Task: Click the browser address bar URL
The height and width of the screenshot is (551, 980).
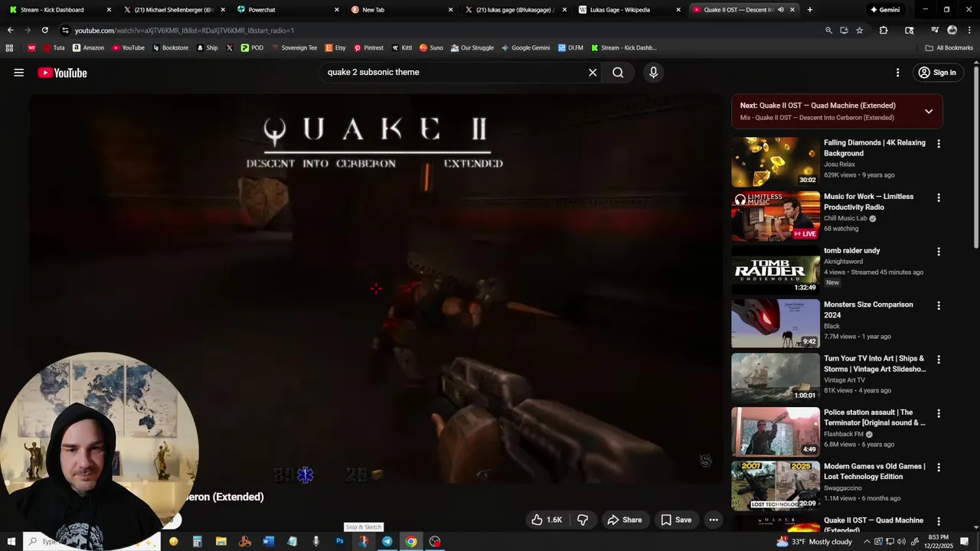Action: [x=184, y=31]
